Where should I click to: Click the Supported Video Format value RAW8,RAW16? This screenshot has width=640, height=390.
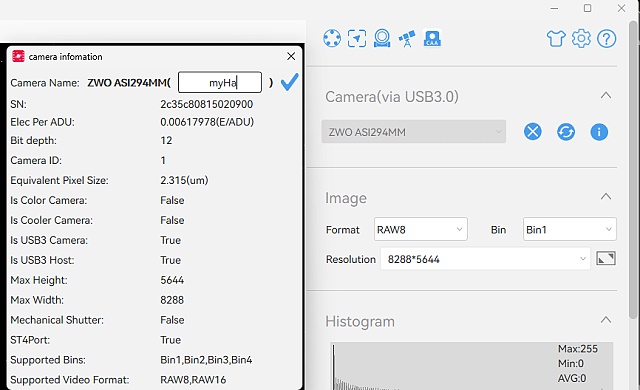click(193, 380)
